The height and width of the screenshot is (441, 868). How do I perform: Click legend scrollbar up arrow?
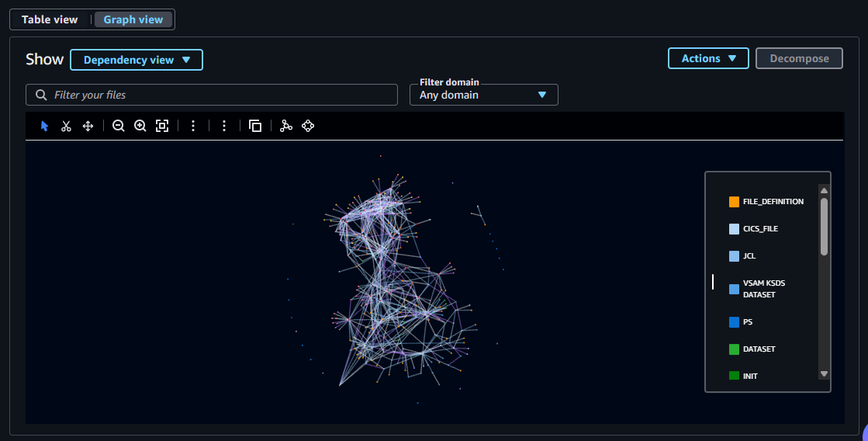[825, 190]
